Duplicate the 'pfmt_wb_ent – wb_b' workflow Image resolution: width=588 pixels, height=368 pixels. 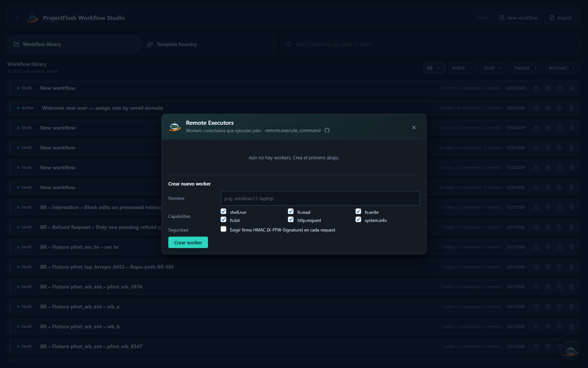pos(560,326)
